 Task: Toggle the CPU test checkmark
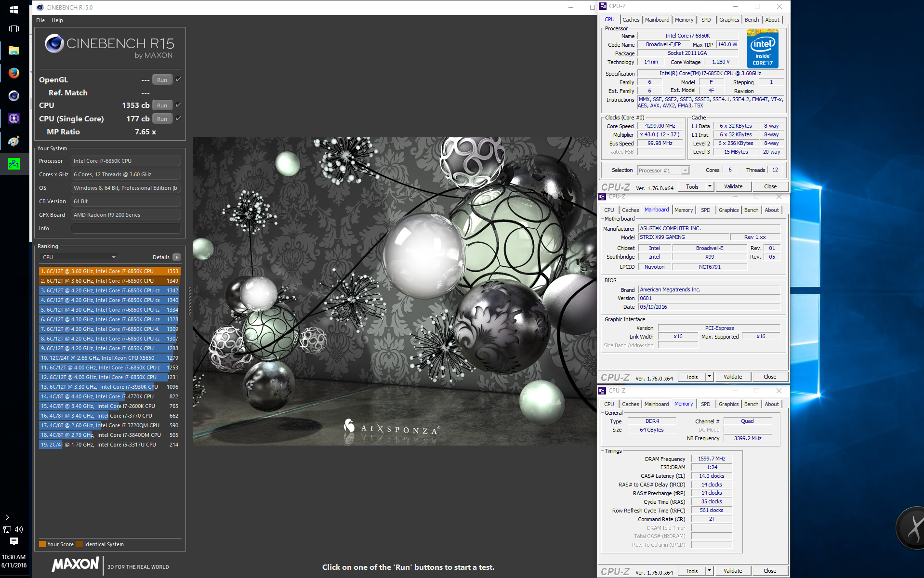pos(178,105)
